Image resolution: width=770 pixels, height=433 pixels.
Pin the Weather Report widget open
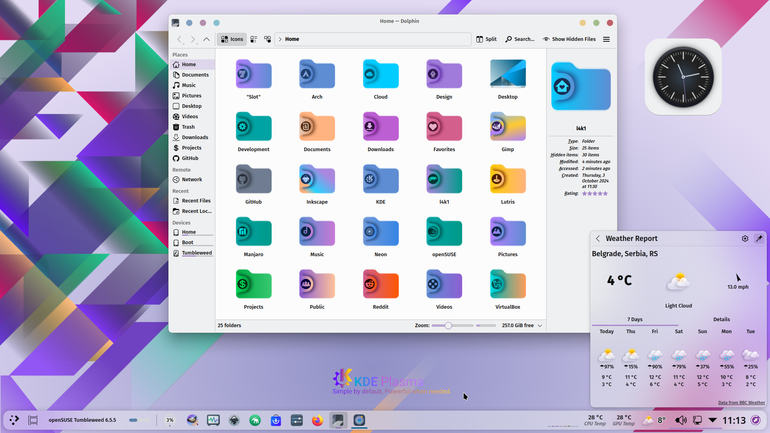[x=759, y=239]
